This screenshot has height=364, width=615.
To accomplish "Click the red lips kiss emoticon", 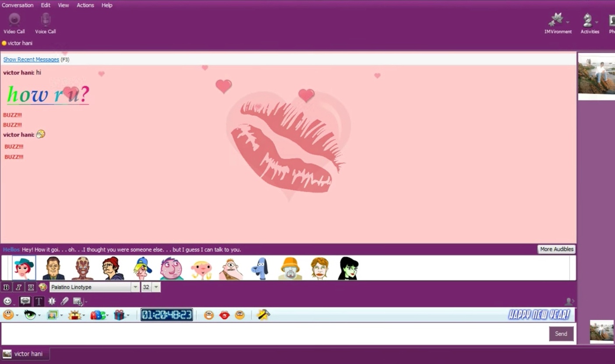I will pos(224,315).
